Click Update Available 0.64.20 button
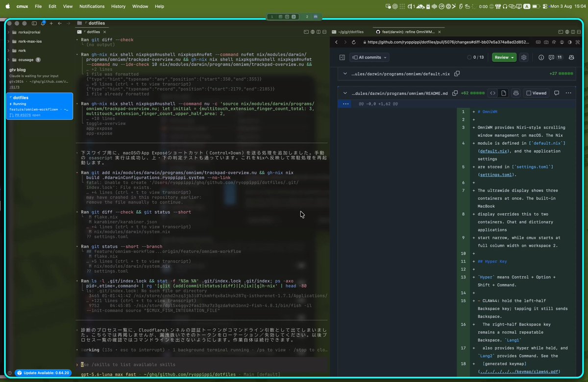 pos(44,372)
